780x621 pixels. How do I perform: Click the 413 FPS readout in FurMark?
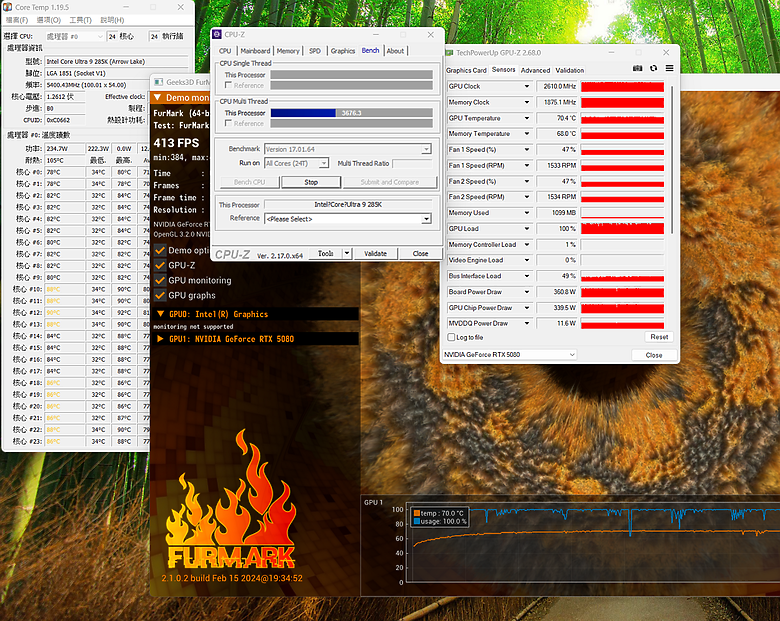[177, 143]
